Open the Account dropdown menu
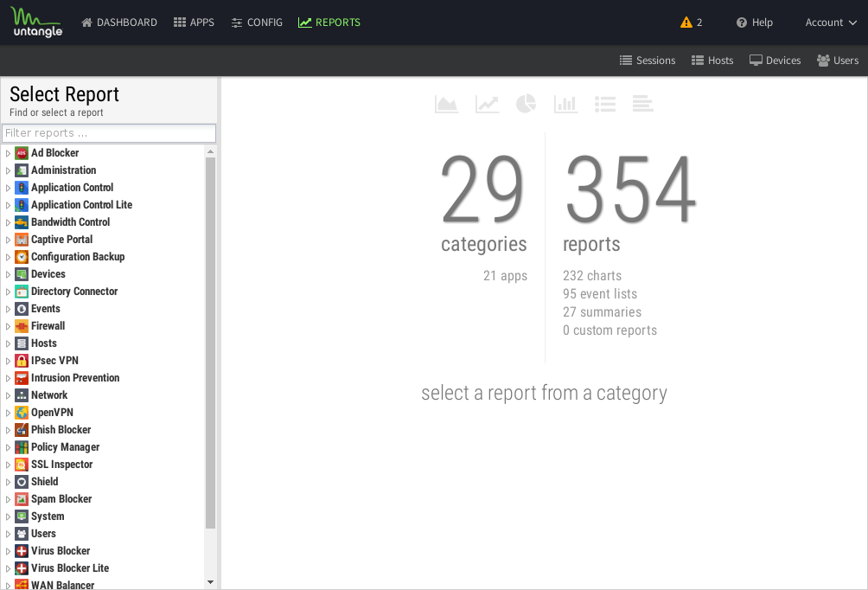868x590 pixels. 831,22
